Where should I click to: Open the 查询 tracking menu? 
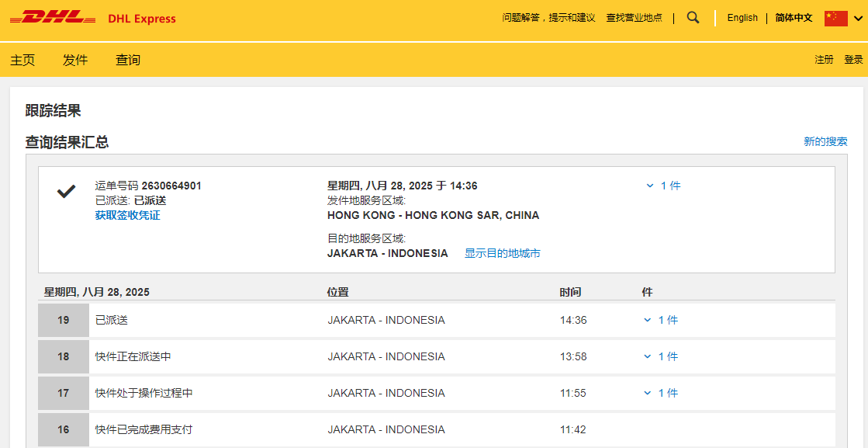[128, 60]
